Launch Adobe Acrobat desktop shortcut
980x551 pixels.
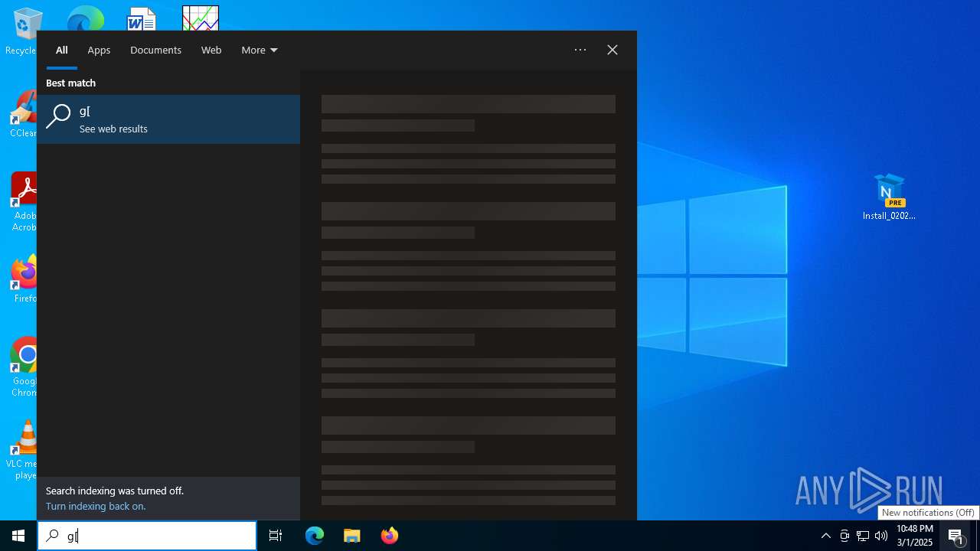[23, 203]
